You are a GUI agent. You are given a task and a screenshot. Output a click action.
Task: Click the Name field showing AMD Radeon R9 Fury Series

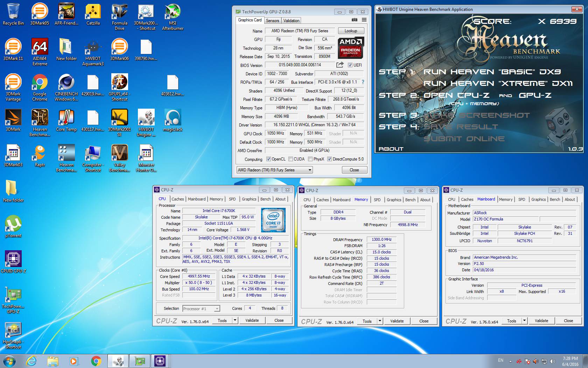tap(300, 31)
